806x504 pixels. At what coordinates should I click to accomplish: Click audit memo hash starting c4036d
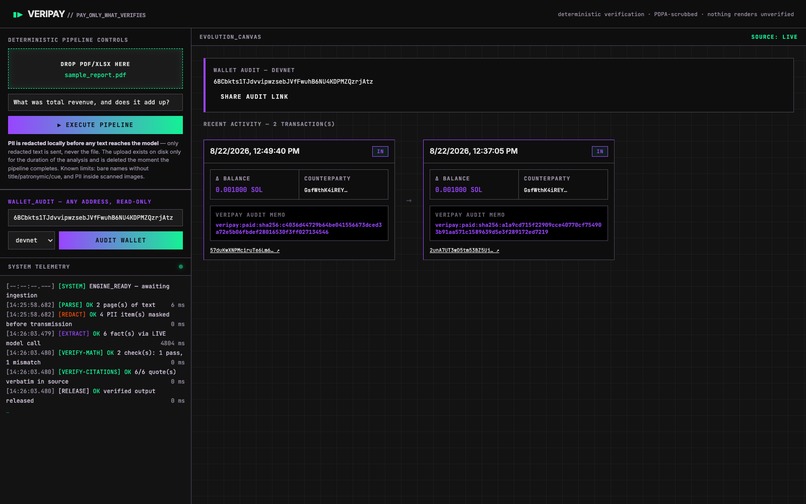pos(299,228)
